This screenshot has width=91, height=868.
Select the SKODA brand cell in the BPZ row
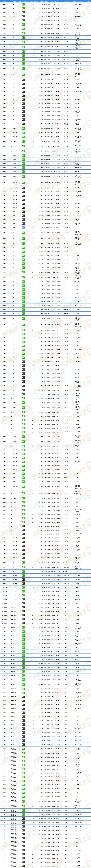pyautogui.click(x=4, y=611)
